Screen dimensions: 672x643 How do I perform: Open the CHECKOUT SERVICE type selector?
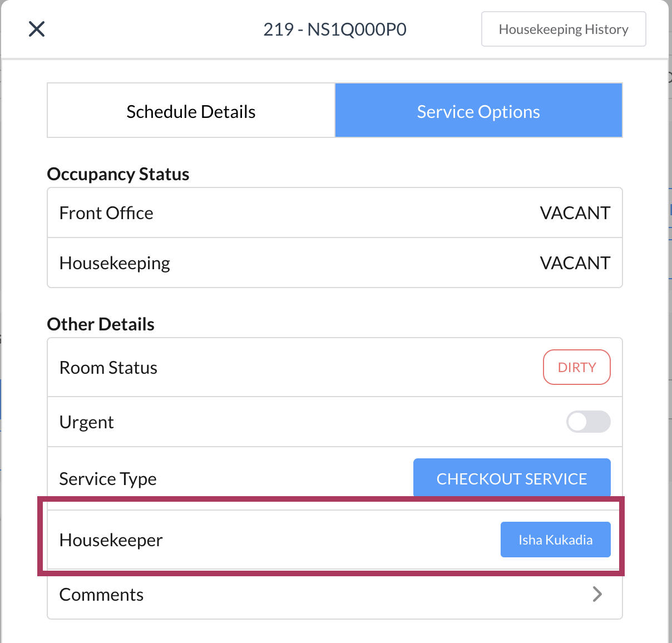[511, 478]
